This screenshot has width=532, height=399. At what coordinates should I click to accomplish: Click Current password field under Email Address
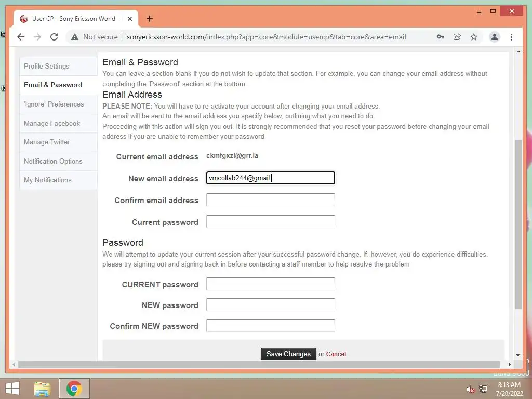(x=270, y=221)
